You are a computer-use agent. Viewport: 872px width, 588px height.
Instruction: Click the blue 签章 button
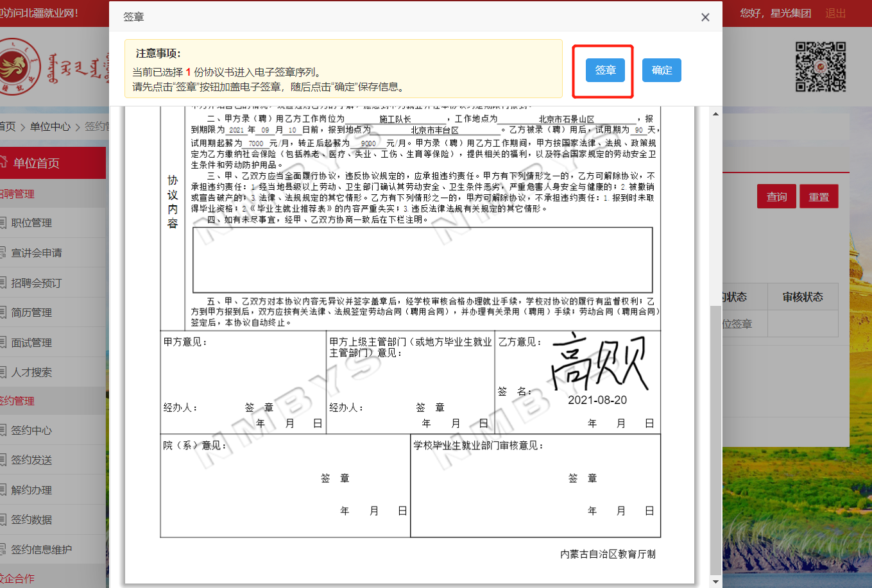click(604, 71)
